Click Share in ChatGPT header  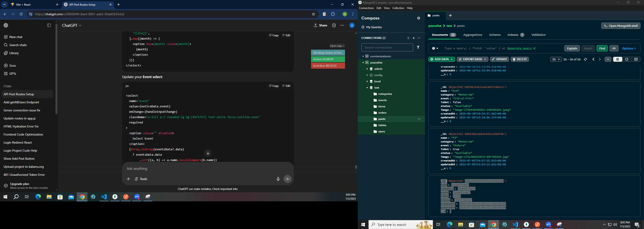pos(320,25)
